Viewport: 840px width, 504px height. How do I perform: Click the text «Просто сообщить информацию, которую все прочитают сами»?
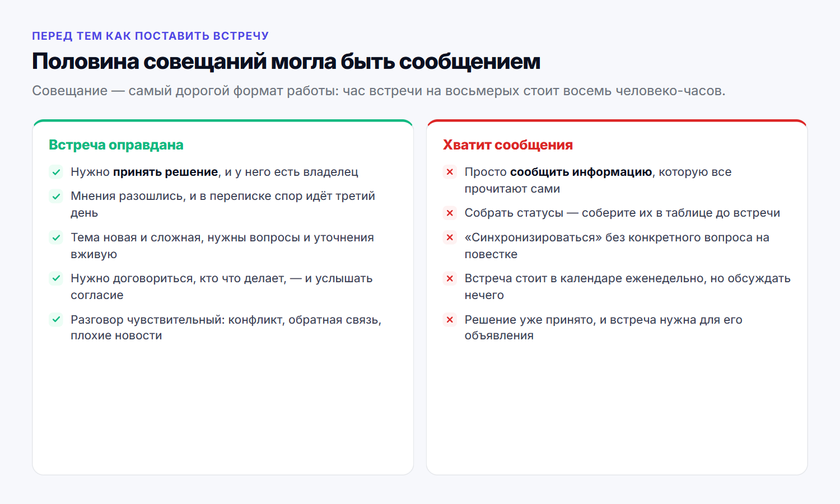point(598,180)
